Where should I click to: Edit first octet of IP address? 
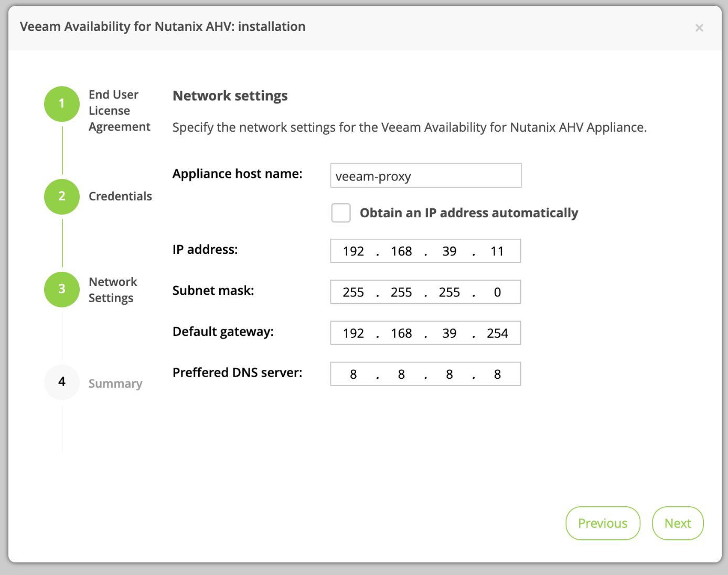pos(354,251)
